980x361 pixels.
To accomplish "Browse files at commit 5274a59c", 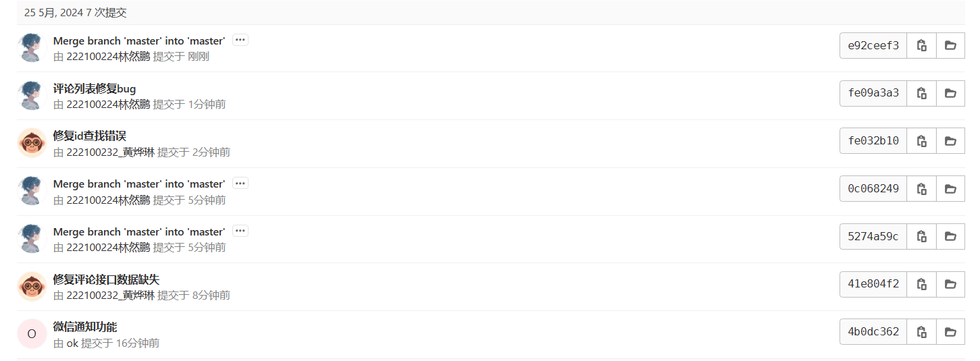I will (950, 237).
